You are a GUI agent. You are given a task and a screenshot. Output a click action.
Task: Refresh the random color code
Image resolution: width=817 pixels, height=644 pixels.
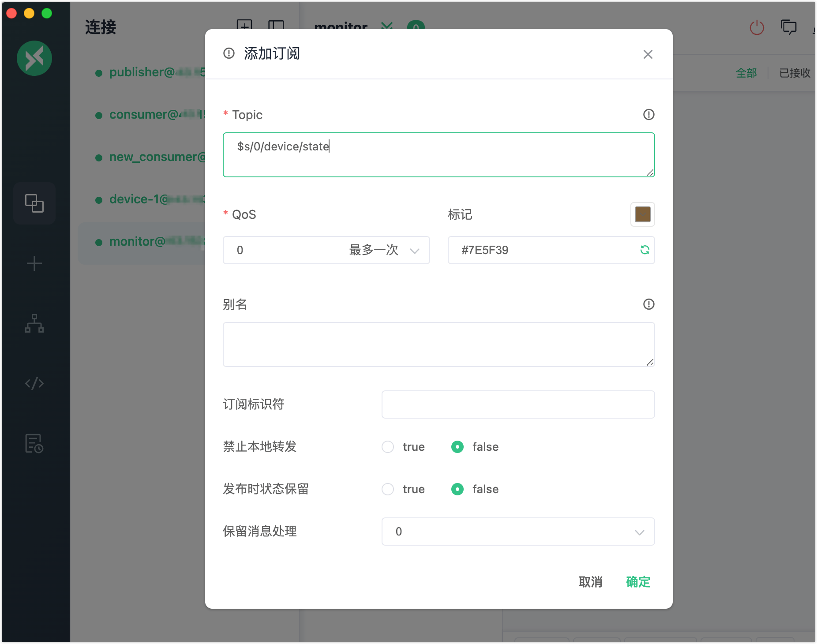pyautogui.click(x=645, y=250)
